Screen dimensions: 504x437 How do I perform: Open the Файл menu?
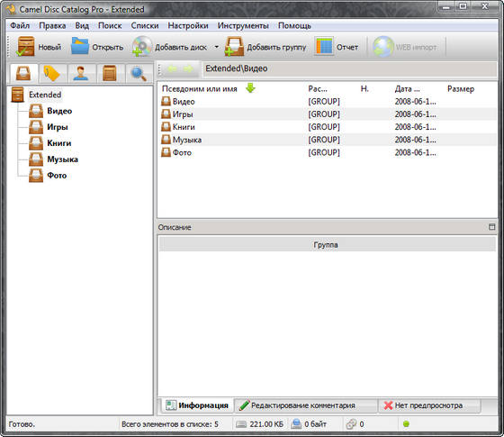[x=20, y=26]
